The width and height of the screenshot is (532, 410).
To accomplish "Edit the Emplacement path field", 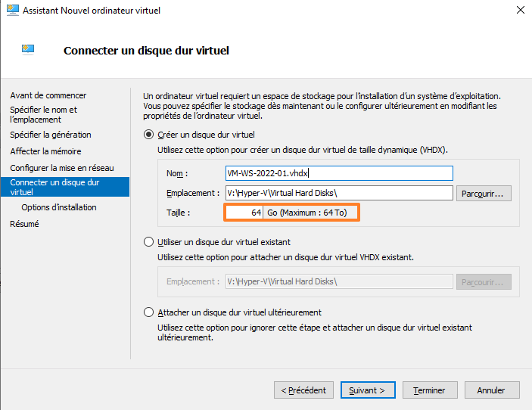I will [339, 193].
